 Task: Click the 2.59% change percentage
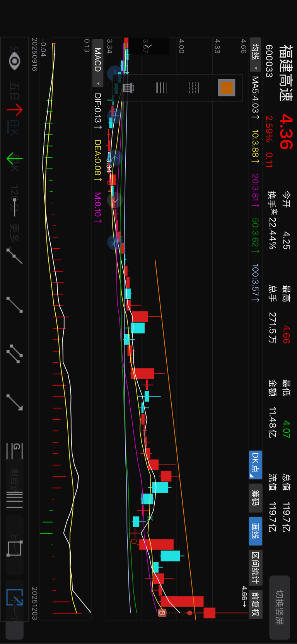[x=269, y=128]
